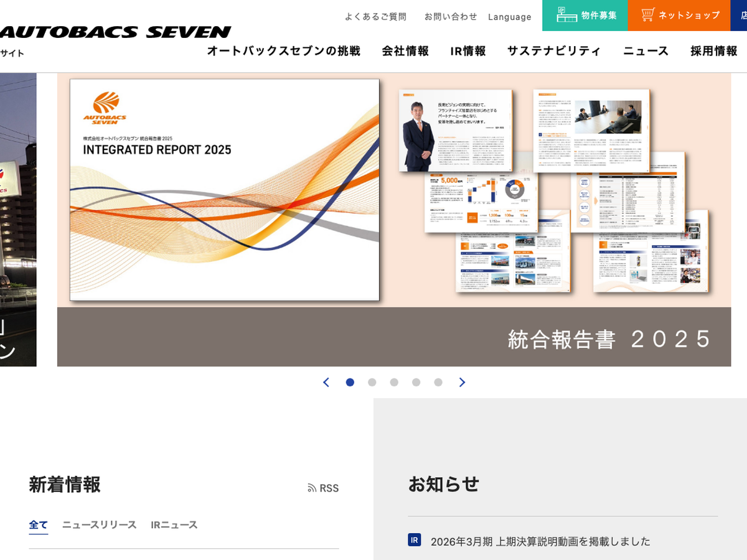Open サステナビリティ in main navigation
747x560 pixels.
554,51
